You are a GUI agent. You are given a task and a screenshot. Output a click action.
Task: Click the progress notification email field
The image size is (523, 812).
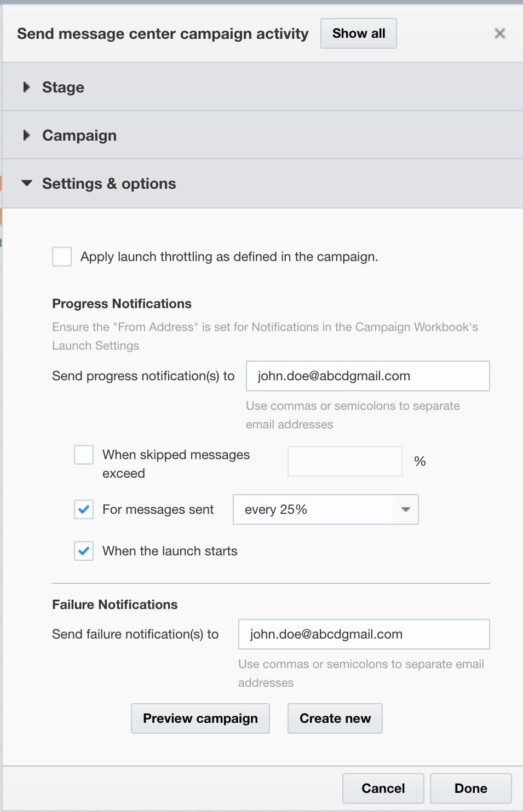[367, 376]
